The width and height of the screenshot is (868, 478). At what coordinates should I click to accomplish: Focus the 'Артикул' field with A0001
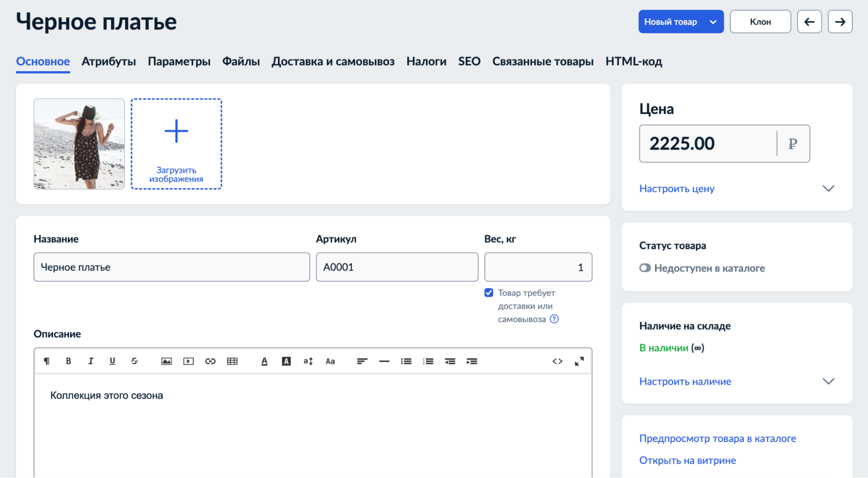397,267
